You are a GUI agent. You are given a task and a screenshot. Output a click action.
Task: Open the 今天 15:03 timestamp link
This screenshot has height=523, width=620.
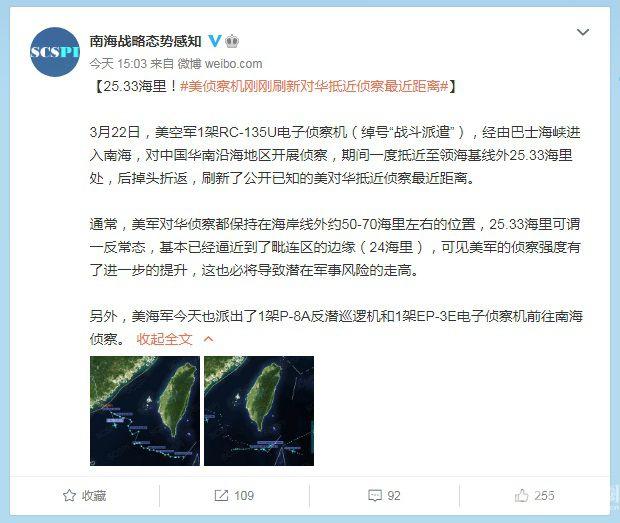118,64
